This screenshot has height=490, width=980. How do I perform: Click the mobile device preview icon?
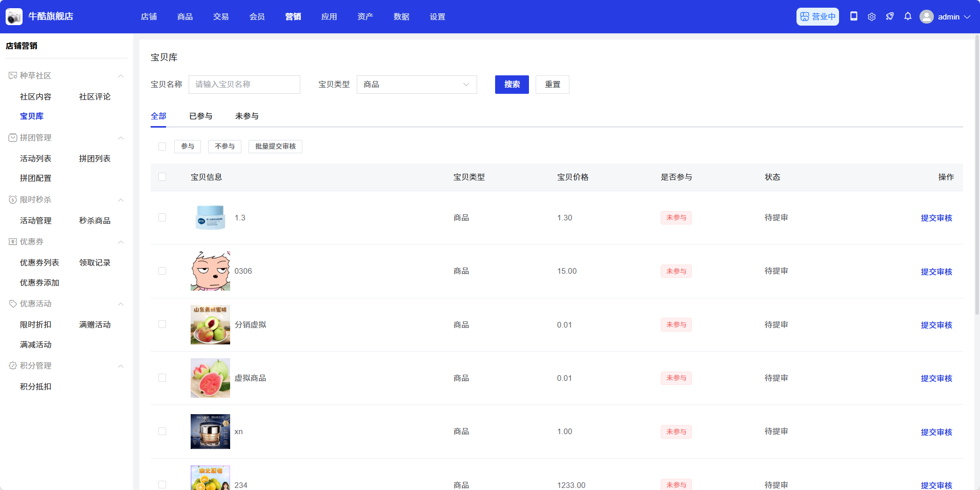[x=853, y=16]
